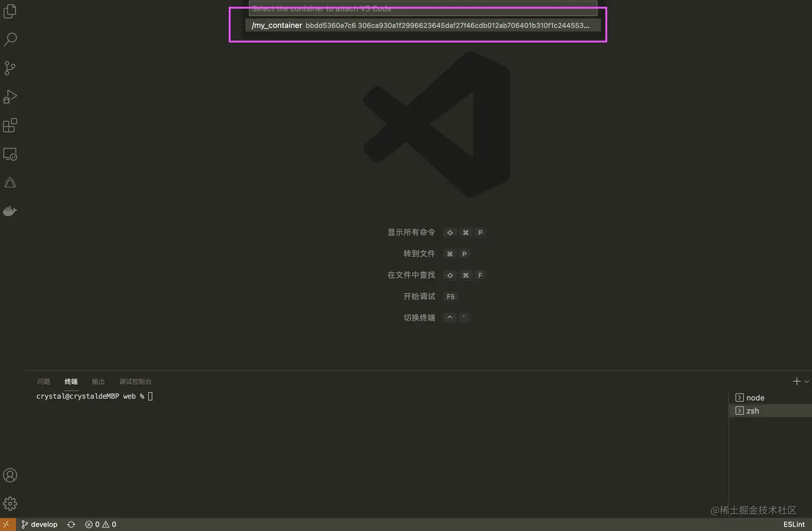This screenshot has height=531, width=812.
Task: Create a new terminal with plus icon
Action: coord(796,381)
